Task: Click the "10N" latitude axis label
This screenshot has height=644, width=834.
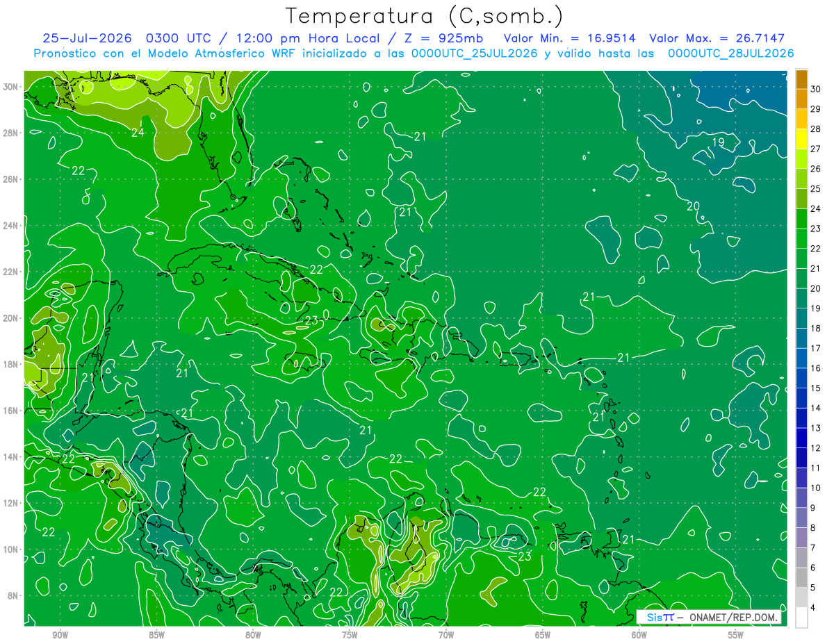Action: point(10,549)
